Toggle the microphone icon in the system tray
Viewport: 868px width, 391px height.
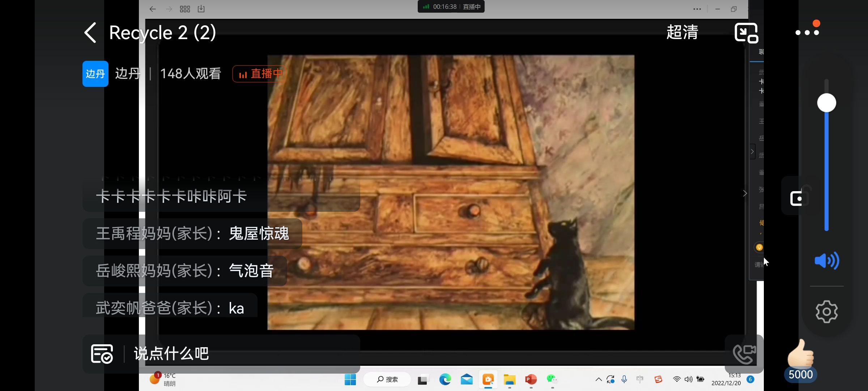624,379
